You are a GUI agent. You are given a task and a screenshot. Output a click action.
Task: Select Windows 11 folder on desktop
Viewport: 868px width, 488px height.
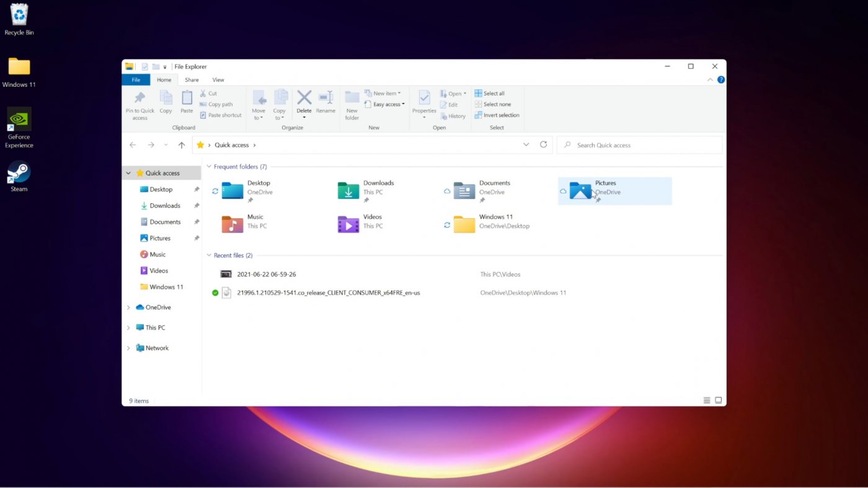tap(19, 72)
